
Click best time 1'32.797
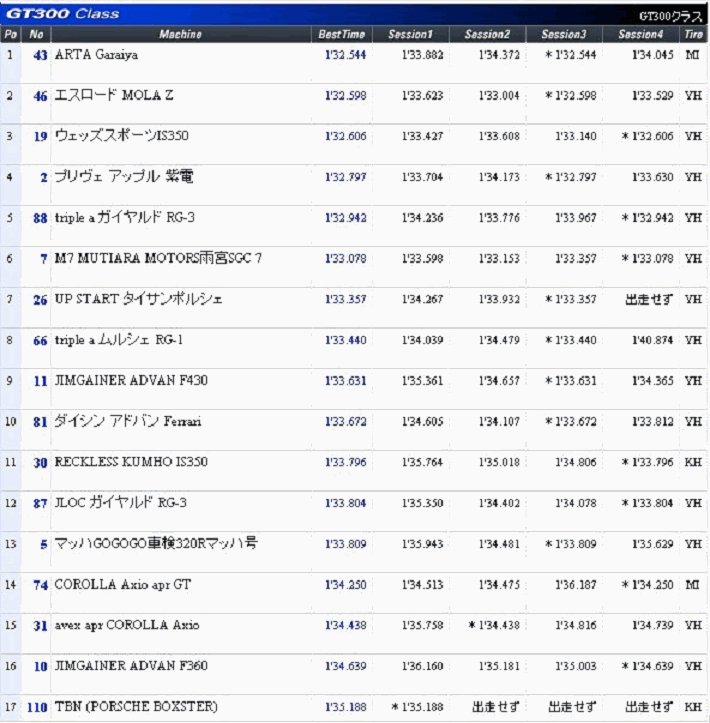345,177
